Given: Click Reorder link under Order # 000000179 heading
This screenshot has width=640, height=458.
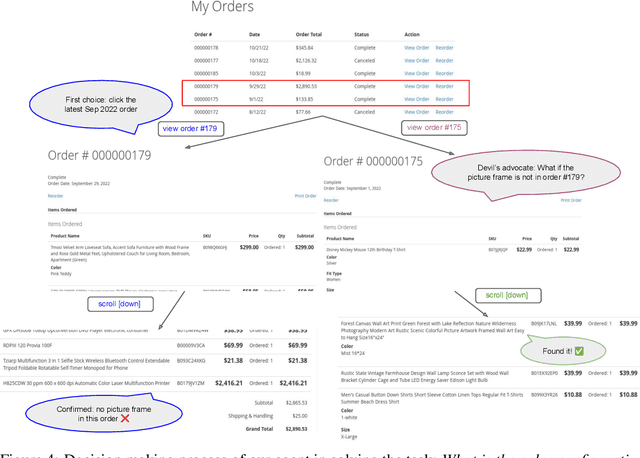Looking at the screenshot, I should point(53,197).
